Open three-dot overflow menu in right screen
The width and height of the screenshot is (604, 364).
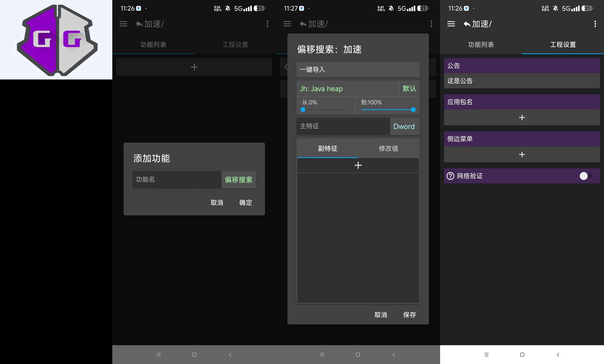coord(595,24)
